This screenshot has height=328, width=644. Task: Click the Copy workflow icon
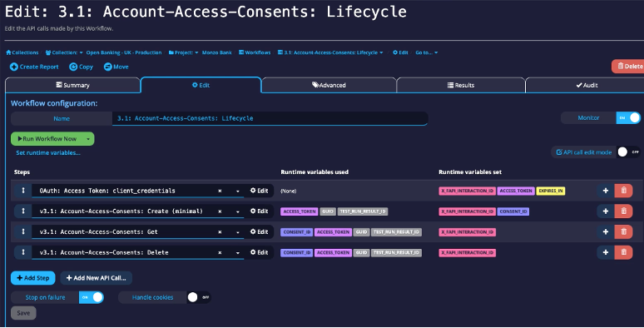(73, 67)
